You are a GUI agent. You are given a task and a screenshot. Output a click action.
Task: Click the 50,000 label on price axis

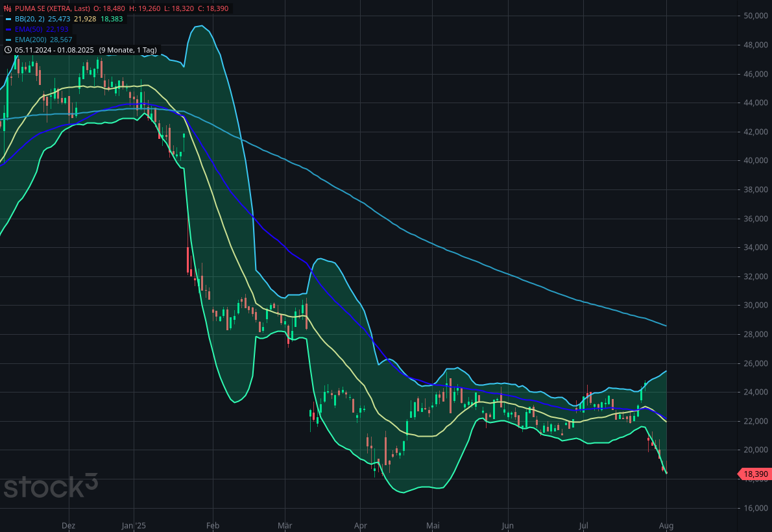(756, 16)
